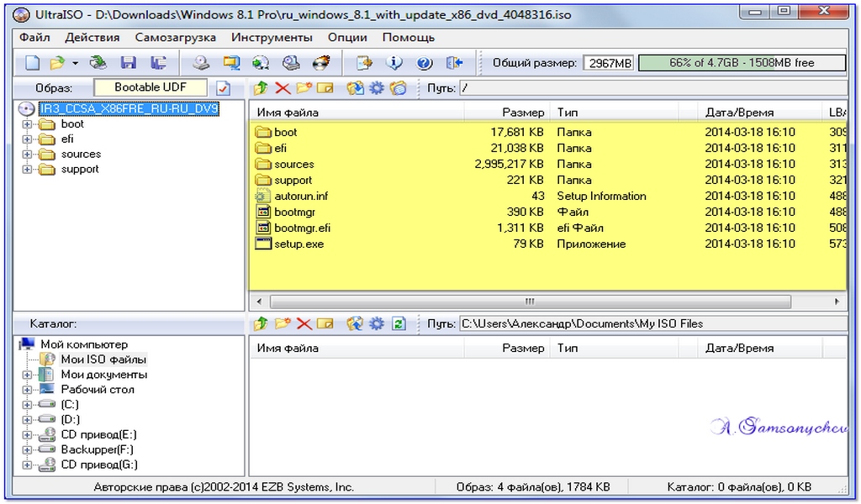
Task: Delete the selection using the image pane's red X
Action: coord(283,87)
